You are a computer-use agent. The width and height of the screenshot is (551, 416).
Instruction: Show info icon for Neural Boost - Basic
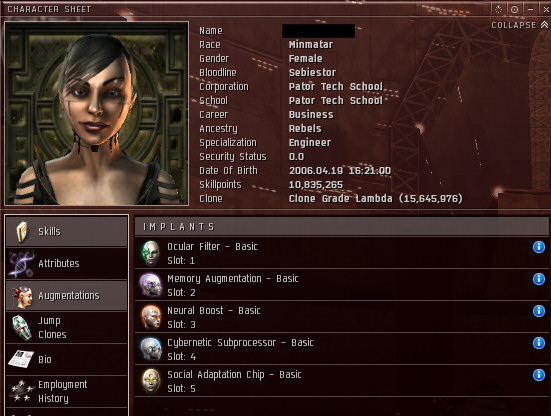point(538,311)
